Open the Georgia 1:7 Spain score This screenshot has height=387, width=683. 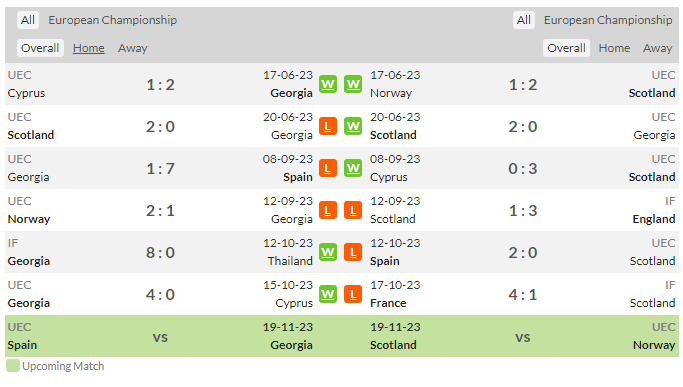pyautogui.click(x=160, y=169)
